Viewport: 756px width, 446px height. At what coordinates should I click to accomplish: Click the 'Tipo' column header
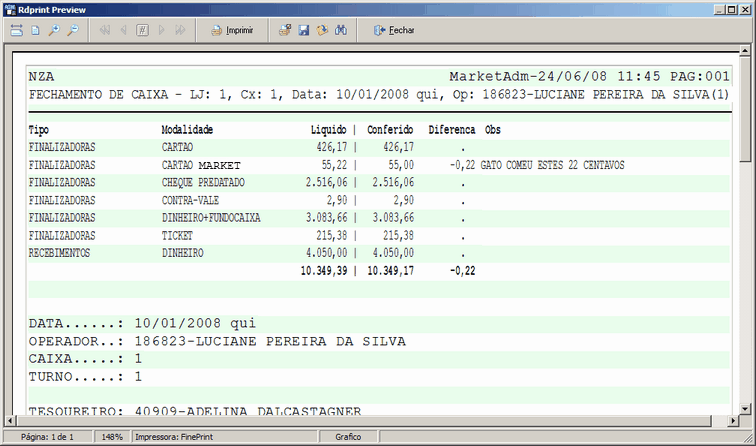[39, 130]
